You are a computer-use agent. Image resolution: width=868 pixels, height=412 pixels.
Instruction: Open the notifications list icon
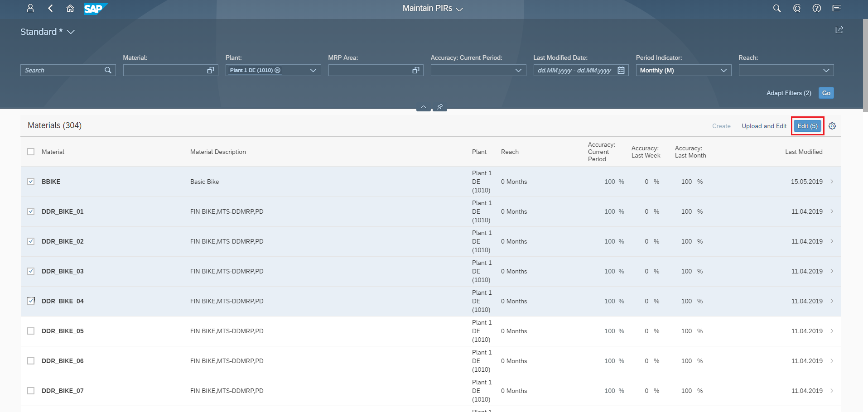pos(837,8)
